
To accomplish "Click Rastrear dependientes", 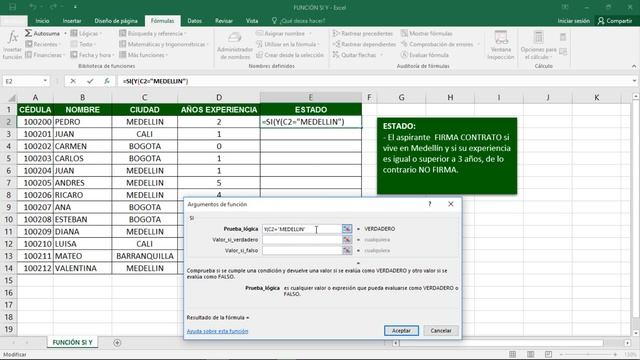I will click(x=364, y=44).
